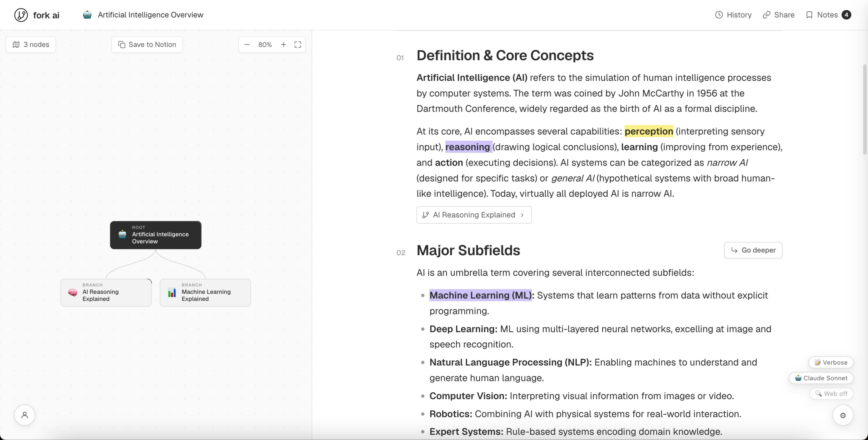868x440 pixels.
Task: Open the user profile icon button
Action: point(25,415)
